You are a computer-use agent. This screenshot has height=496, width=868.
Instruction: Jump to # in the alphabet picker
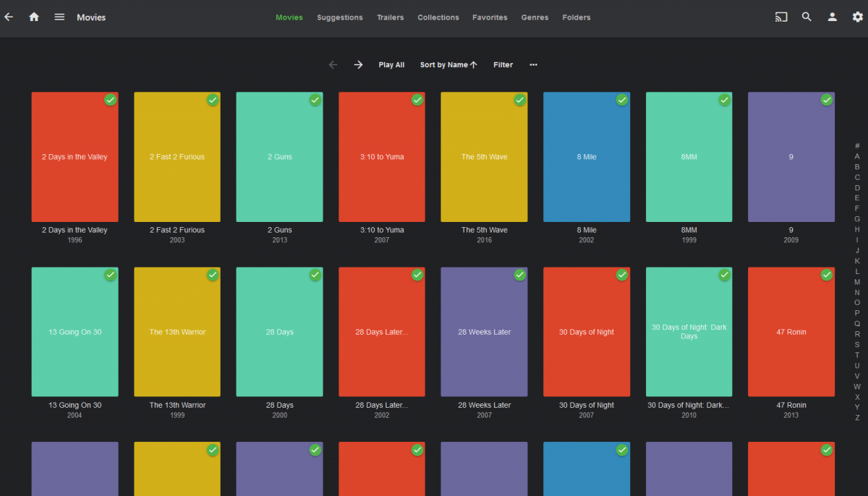coord(857,145)
